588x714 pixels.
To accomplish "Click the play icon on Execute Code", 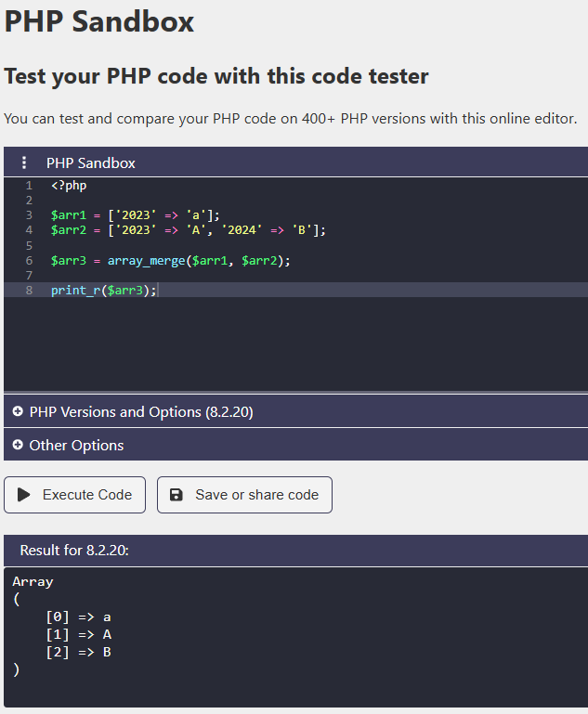I will pyautogui.click(x=24, y=495).
